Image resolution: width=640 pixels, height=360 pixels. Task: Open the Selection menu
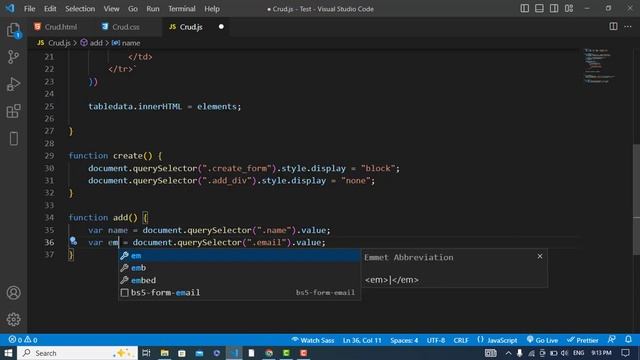(80, 9)
